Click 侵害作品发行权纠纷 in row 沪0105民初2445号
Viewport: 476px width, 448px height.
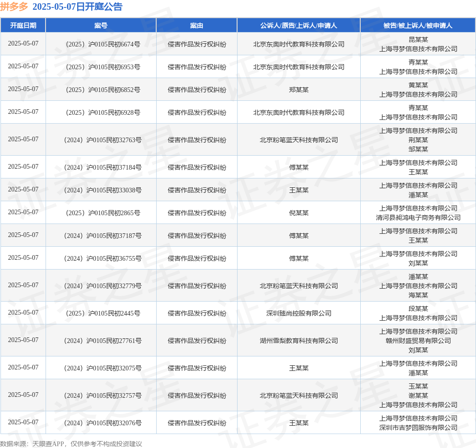197,313
